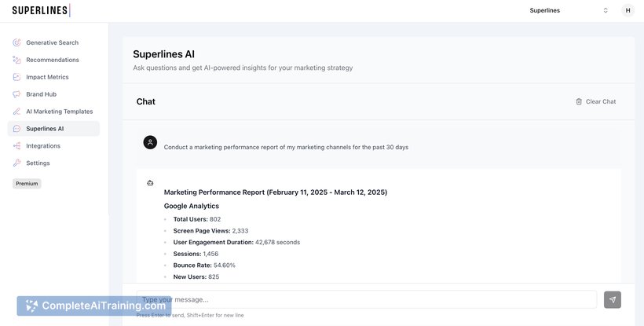Navigate to Brand Hub
Image resolution: width=644 pixels, height=326 pixels.
54,94
